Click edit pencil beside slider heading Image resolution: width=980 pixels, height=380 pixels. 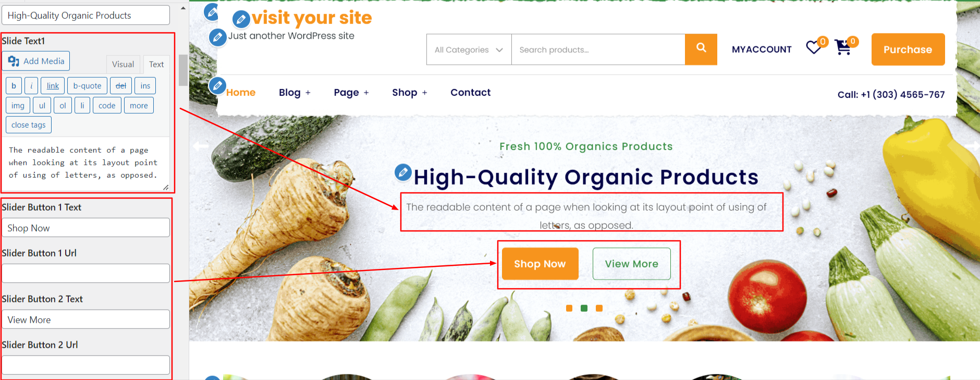click(403, 172)
